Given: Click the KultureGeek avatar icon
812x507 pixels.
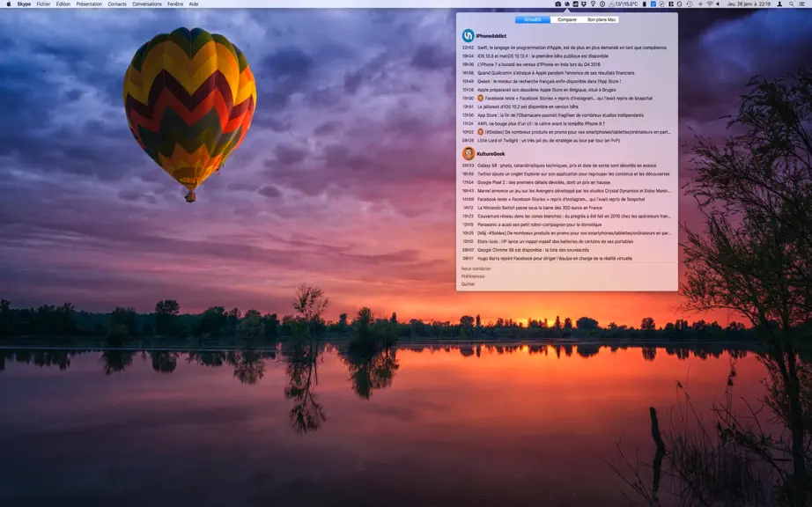Looking at the screenshot, I should click(469, 153).
